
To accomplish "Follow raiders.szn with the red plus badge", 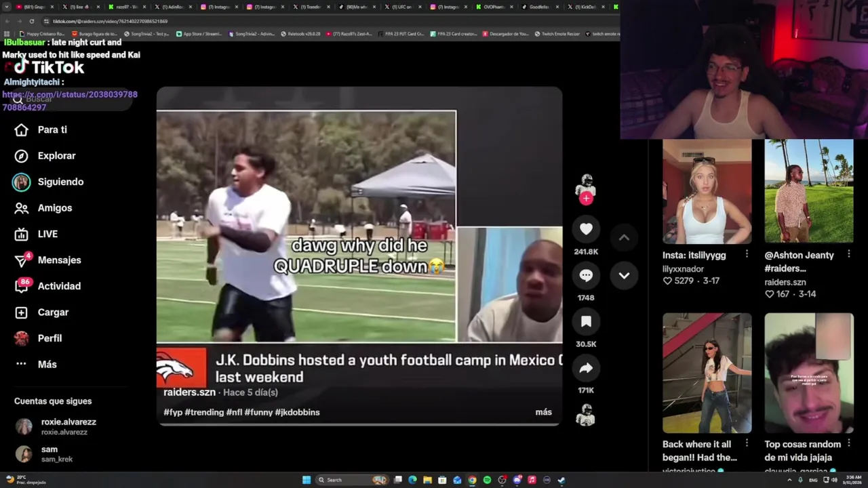I will click(x=586, y=199).
